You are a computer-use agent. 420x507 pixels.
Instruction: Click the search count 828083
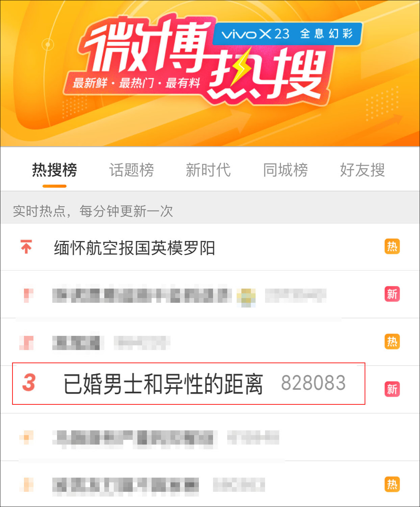coord(313,383)
